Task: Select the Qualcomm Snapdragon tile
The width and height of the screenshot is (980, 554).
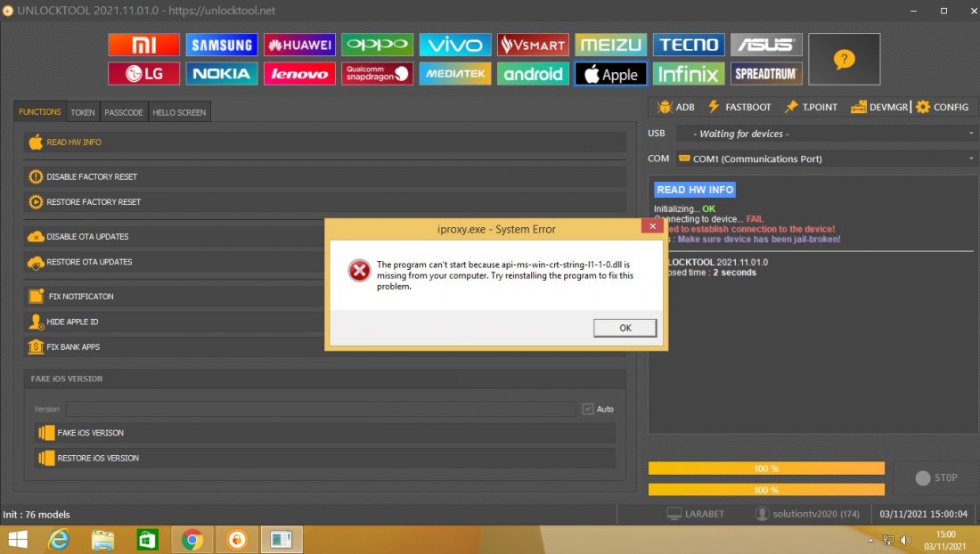Action: click(x=378, y=74)
